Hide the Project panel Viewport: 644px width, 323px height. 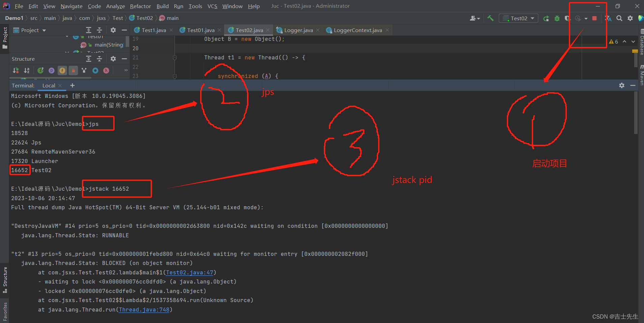(x=124, y=30)
